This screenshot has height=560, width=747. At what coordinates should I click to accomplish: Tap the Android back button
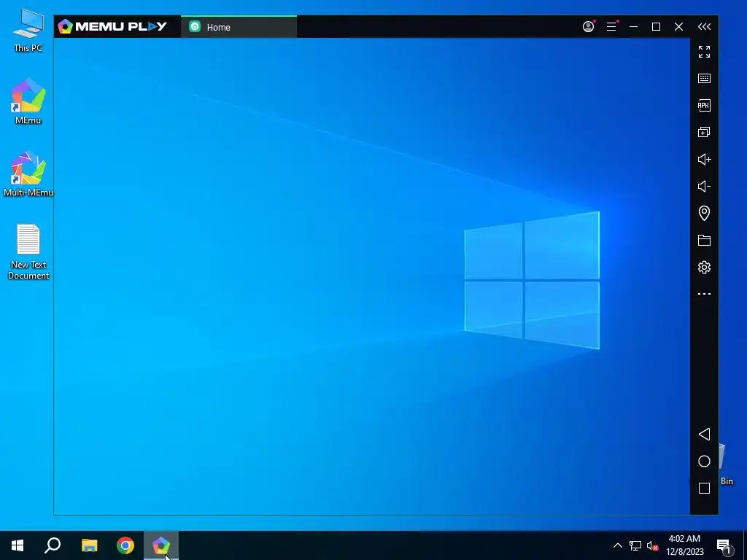click(704, 435)
